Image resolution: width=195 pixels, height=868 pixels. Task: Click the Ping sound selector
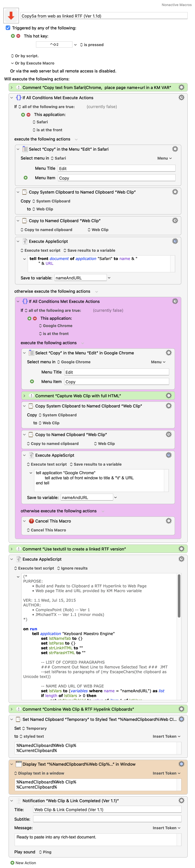tap(45, 852)
